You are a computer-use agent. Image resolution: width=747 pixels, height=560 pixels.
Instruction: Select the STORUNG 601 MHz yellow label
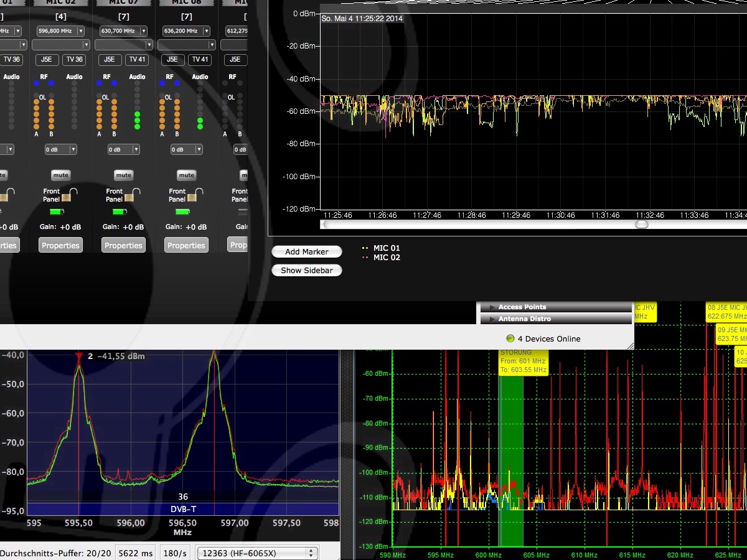click(x=524, y=362)
